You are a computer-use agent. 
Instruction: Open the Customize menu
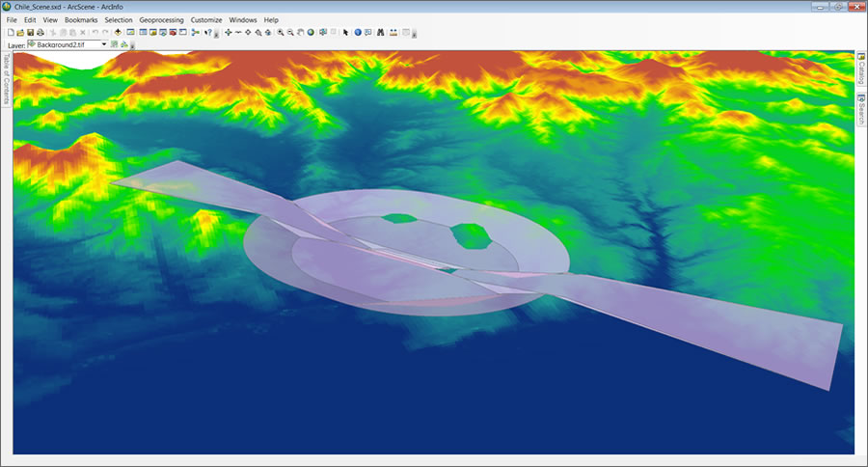click(206, 20)
